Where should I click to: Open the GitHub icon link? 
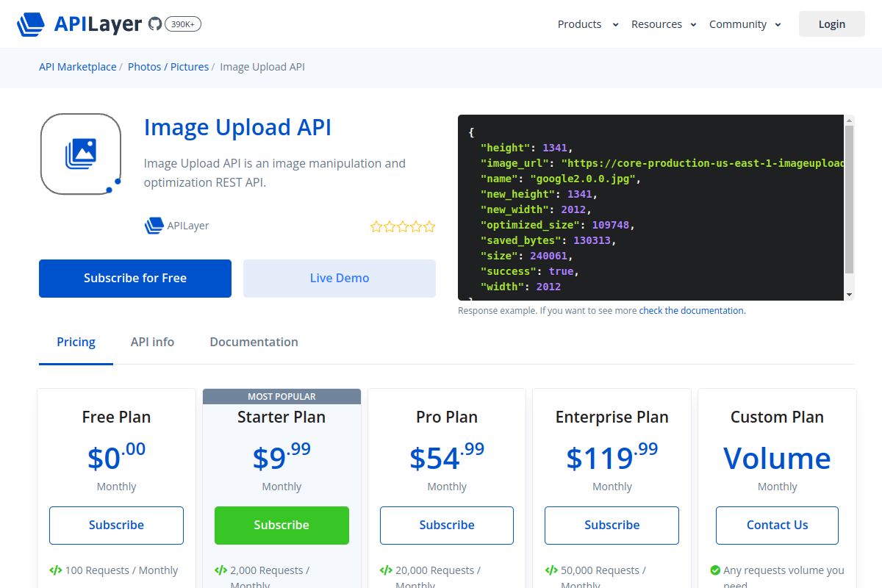tap(154, 24)
